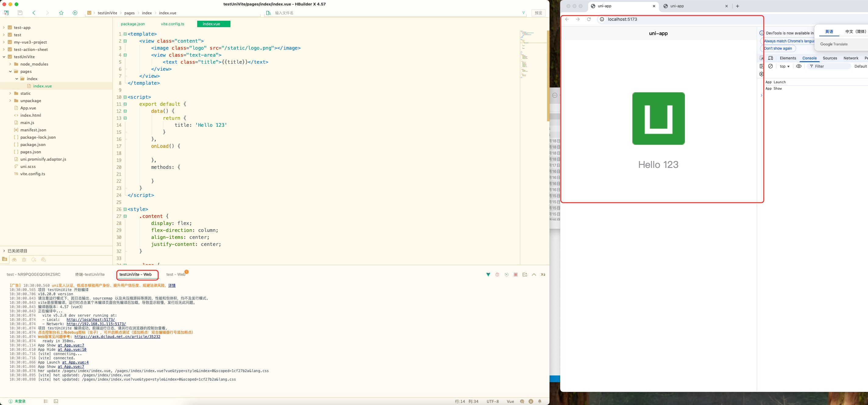The image size is (868, 405).
Task: Open the ask.dcloud.net.cn article link
Action: pos(117,337)
